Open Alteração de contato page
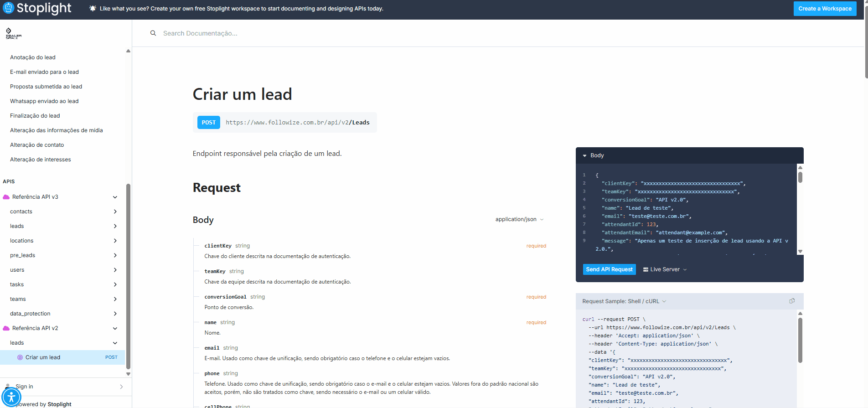 tap(37, 145)
